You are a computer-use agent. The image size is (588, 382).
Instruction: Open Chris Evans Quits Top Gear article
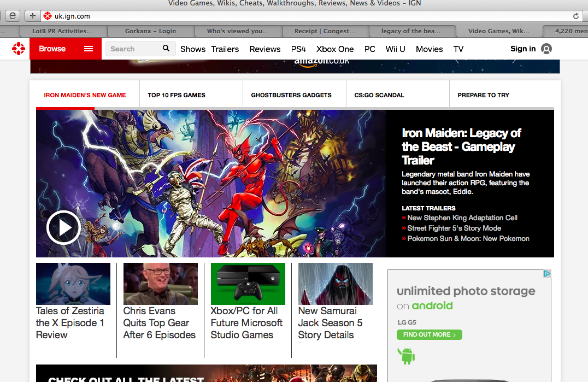(x=160, y=323)
